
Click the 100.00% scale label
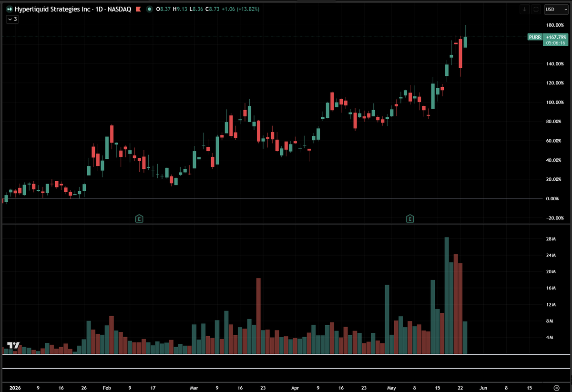click(556, 102)
